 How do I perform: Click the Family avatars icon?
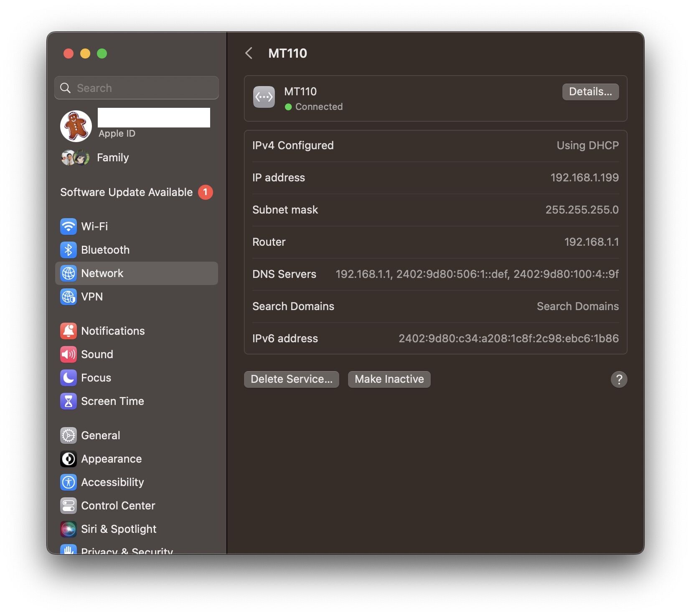[75, 158]
